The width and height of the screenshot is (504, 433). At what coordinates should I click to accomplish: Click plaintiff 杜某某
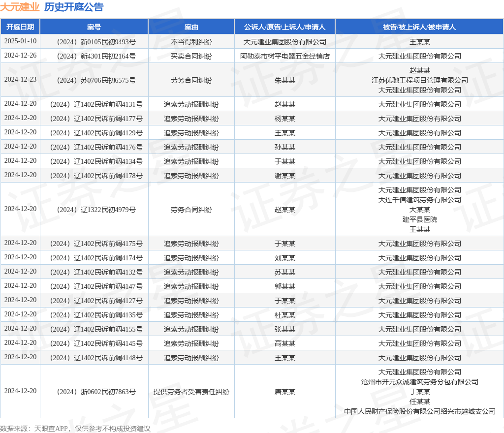click(x=285, y=315)
